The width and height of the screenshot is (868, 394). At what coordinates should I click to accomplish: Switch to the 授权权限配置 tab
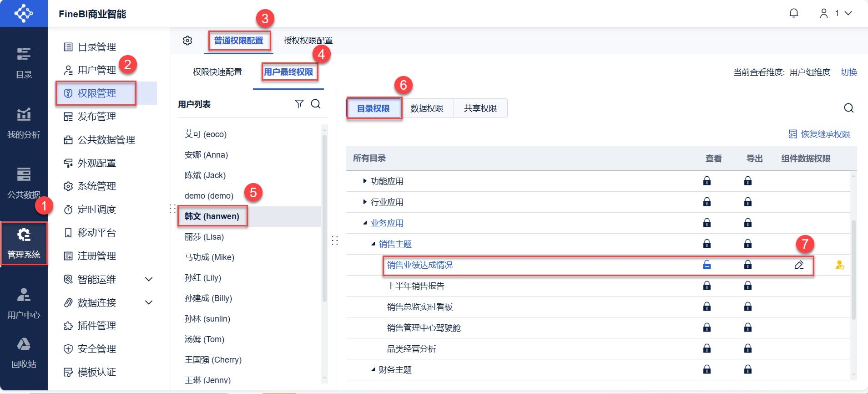click(x=308, y=41)
